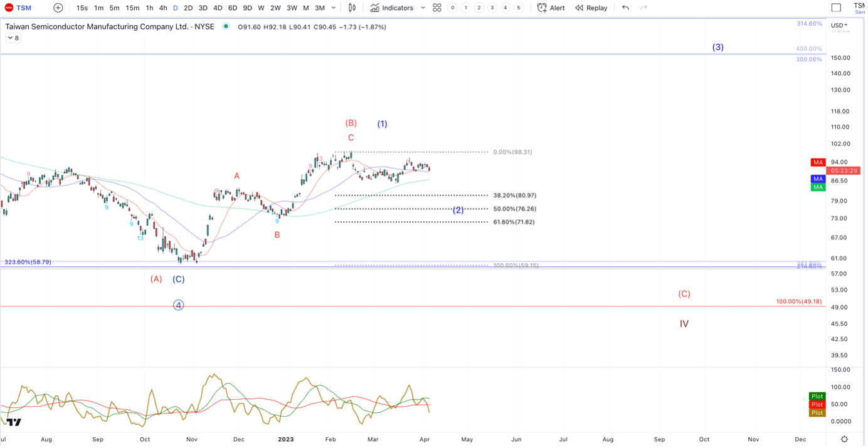Image resolution: width=868 pixels, height=448 pixels.
Task: Expand the time interval dropdown chevron
Action: click(334, 8)
